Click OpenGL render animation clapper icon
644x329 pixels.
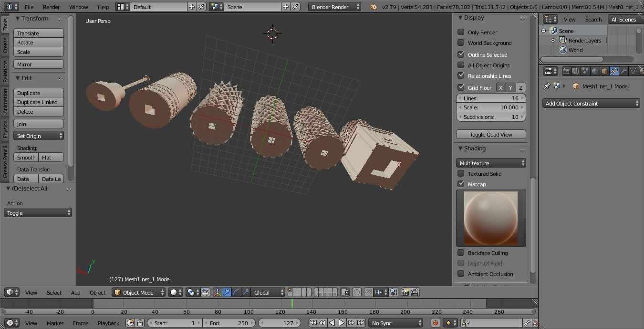[x=415, y=292]
